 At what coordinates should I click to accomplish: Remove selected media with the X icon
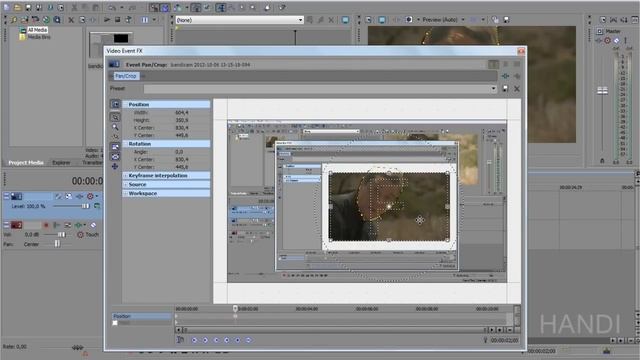(71, 20)
